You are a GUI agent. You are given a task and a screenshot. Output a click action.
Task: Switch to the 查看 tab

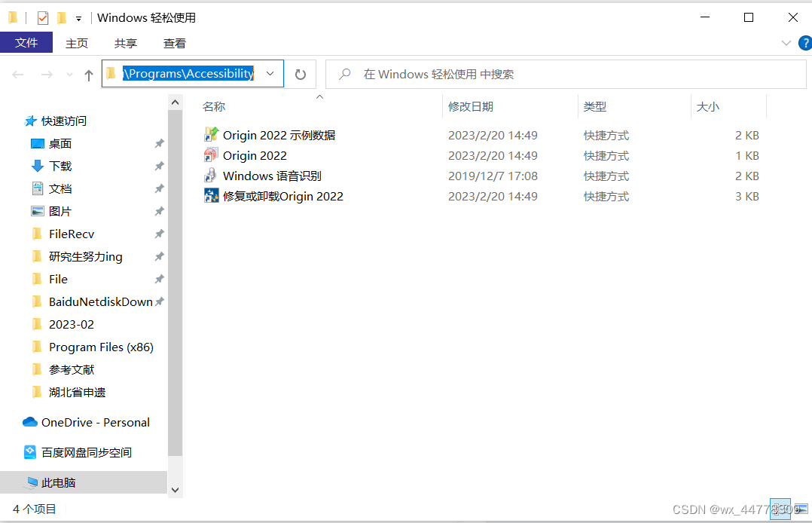(174, 43)
